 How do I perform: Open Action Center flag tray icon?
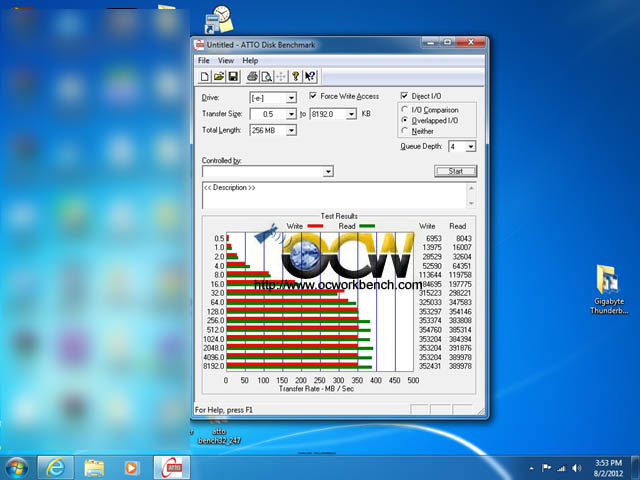[x=546, y=468]
